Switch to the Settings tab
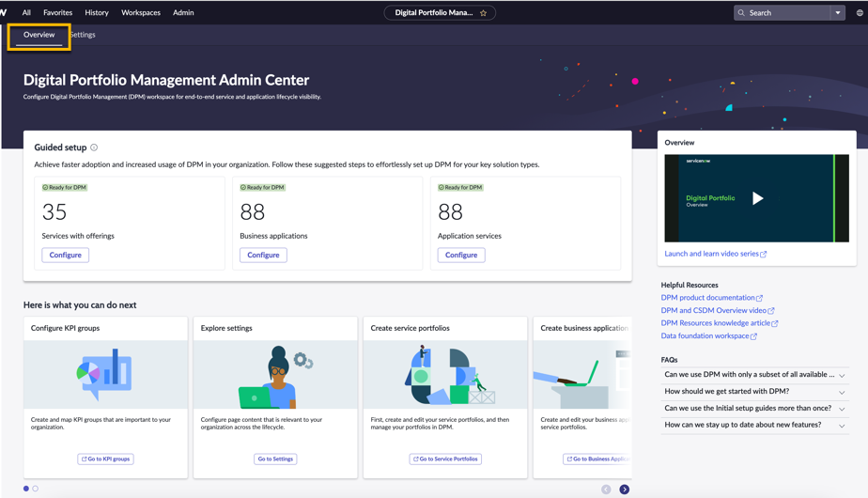Viewport: 868px width, 498px height. pyautogui.click(x=83, y=35)
